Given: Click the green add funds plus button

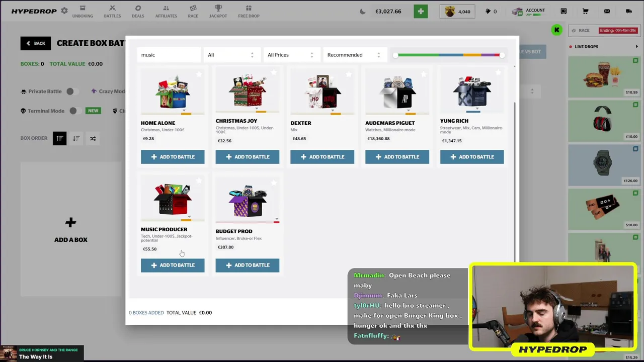Looking at the screenshot, I should pos(421,11).
